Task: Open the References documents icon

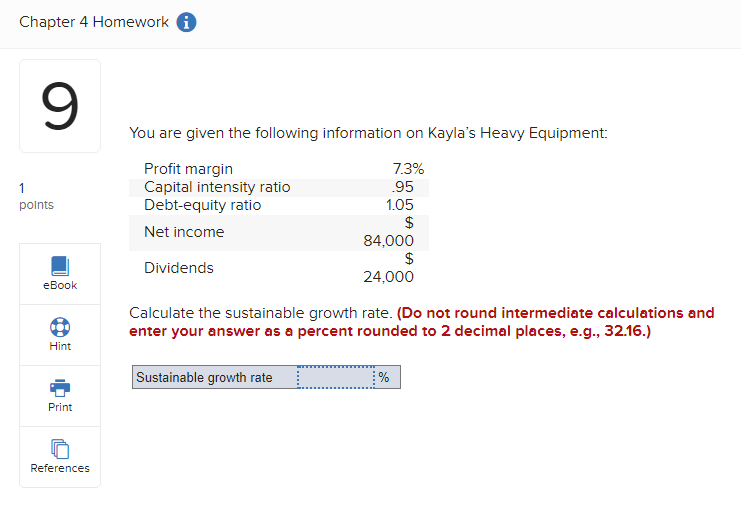Action: coord(60,449)
